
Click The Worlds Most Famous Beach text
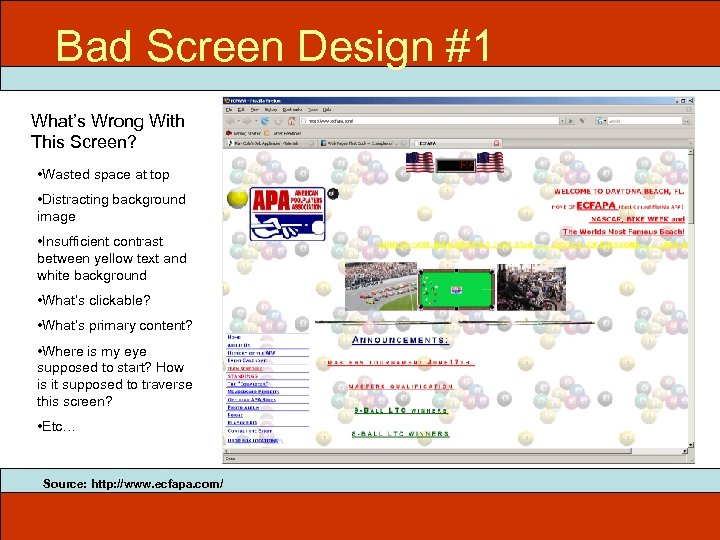click(x=624, y=231)
